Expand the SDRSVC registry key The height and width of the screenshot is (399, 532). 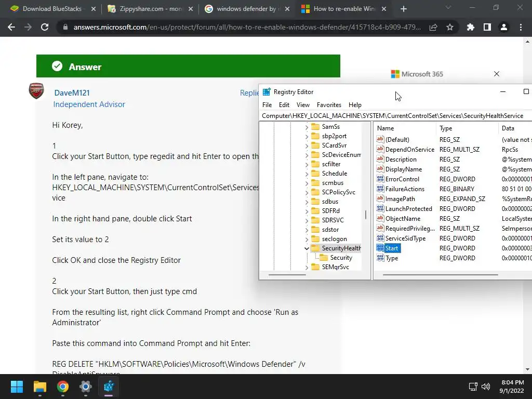click(x=307, y=220)
